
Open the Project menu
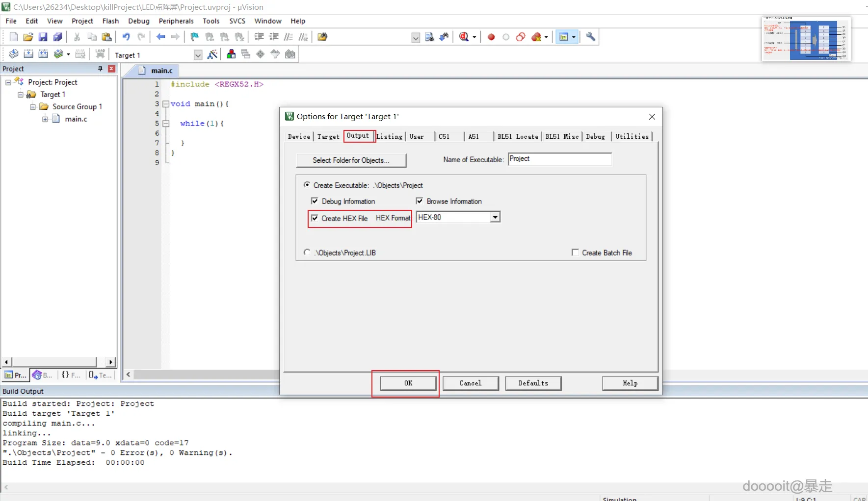[82, 21]
